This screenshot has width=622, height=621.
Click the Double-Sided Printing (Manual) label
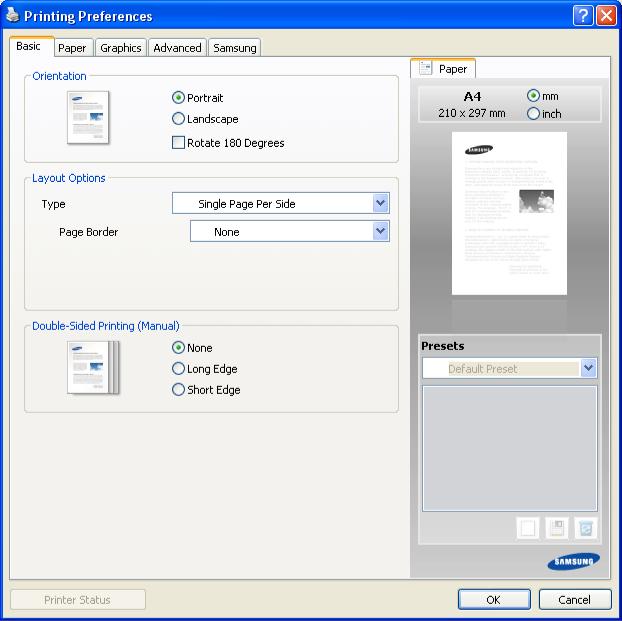tap(106, 326)
